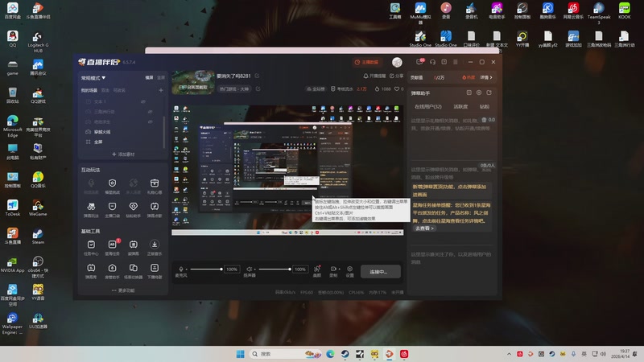Viewport: 644px width, 362px height.
Task: Expand the 录制 options dropdown arrow
Action: coord(339,269)
